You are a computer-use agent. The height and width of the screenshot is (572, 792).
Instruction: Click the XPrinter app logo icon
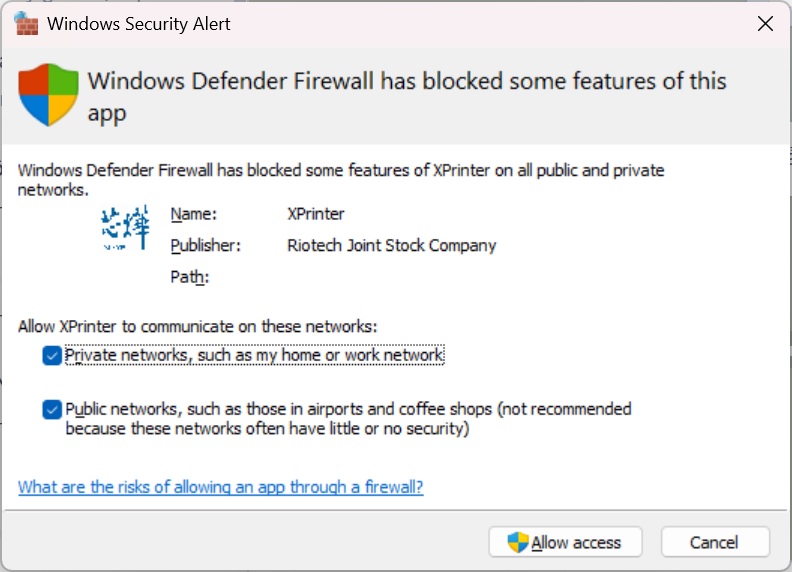[126, 229]
